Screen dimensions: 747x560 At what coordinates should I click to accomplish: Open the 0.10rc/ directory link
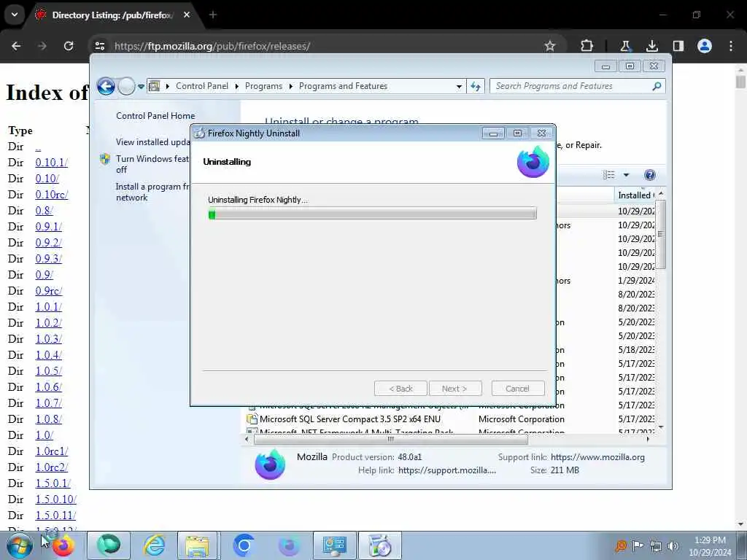tap(52, 195)
